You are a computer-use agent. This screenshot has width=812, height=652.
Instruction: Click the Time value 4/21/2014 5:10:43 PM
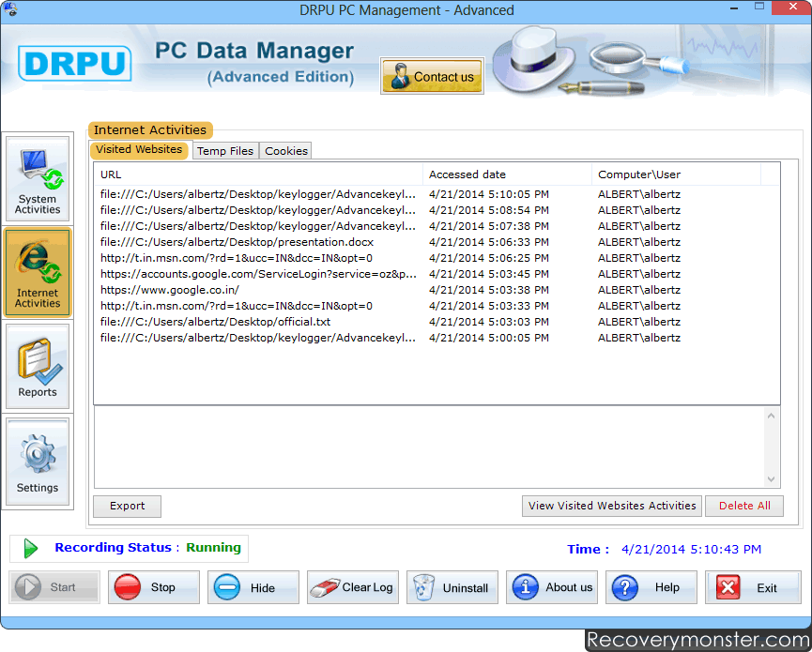tap(691, 550)
